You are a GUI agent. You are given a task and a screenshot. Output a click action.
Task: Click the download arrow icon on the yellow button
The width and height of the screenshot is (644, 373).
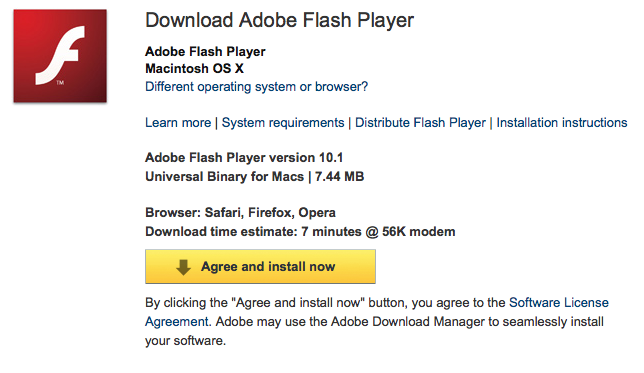[183, 267]
